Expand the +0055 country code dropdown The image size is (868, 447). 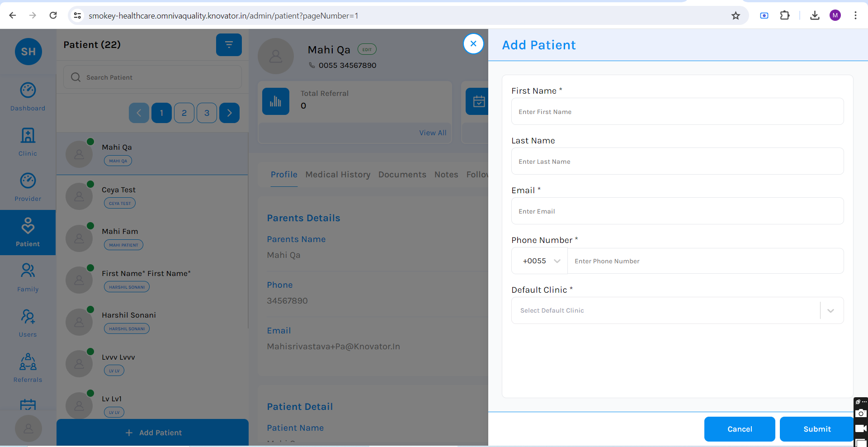coord(540,261)
